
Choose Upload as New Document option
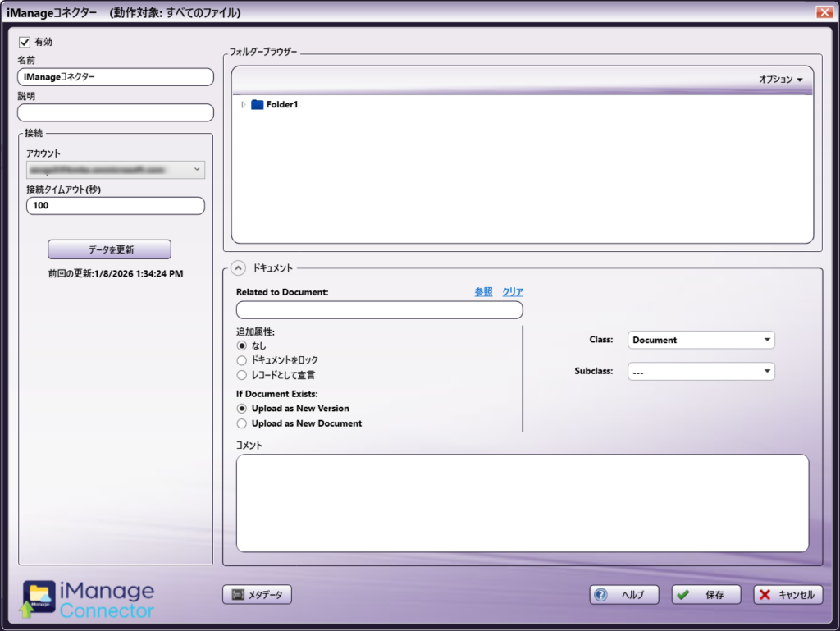pyautogui.click(x=241, y=423)
